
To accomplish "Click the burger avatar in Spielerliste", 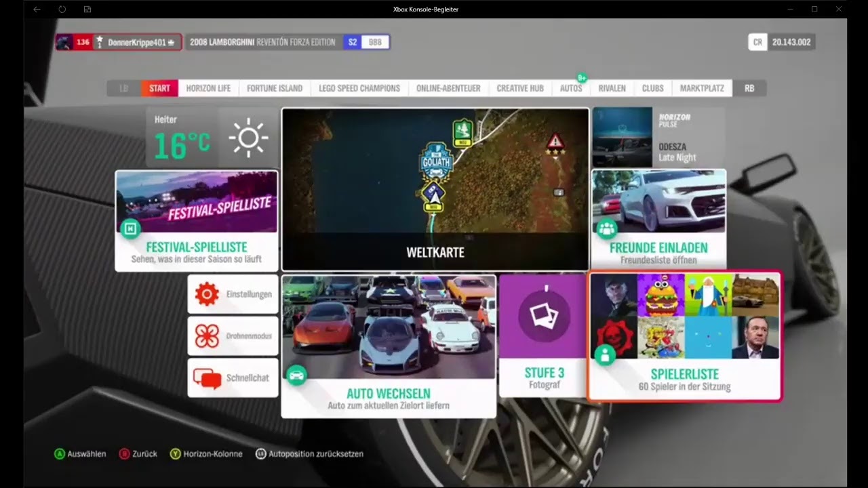I will [661, 295].
